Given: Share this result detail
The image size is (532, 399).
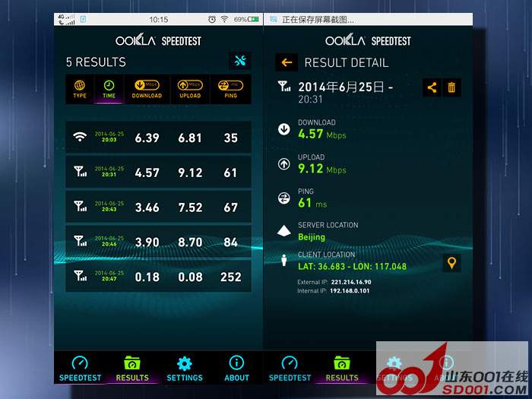Looking at the screenshot, I should [432, 87].
